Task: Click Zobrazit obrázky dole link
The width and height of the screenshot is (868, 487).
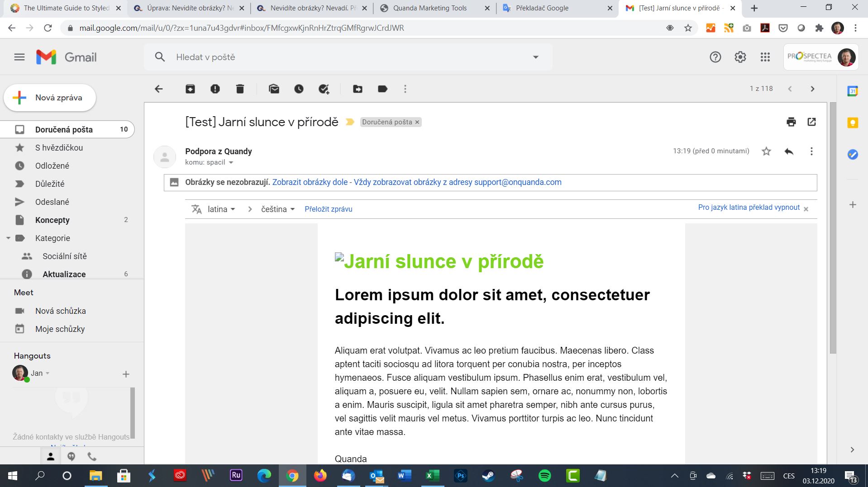Action: pos(310,182)
